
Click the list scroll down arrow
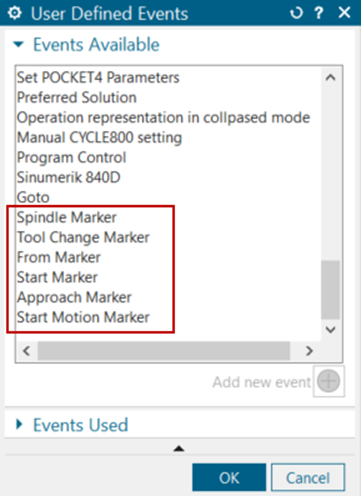[330, 330]
